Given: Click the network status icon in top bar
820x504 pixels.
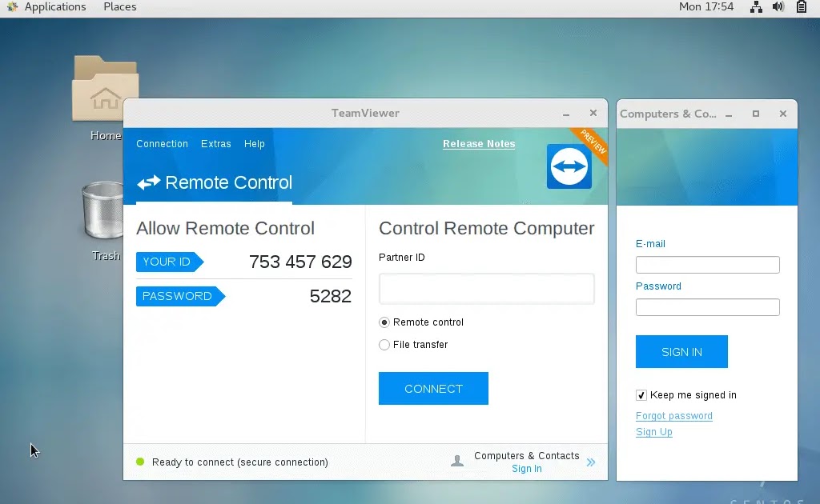Looking at the screenshot, I should tap(756, 6).
